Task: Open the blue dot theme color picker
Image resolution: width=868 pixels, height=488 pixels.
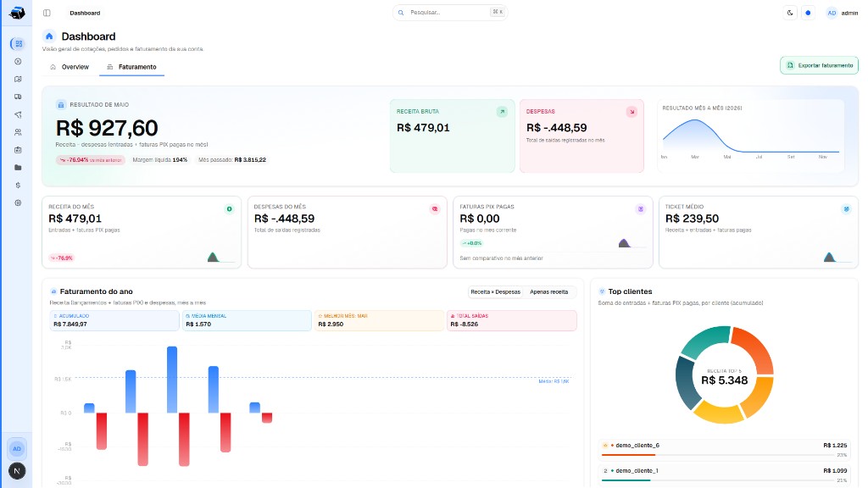Action: click(x=808, y=13)
